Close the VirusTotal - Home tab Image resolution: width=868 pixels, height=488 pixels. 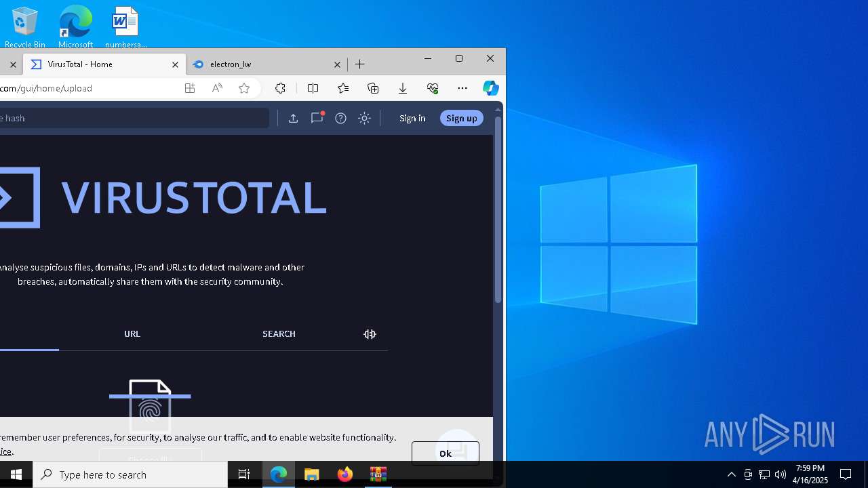175,64
